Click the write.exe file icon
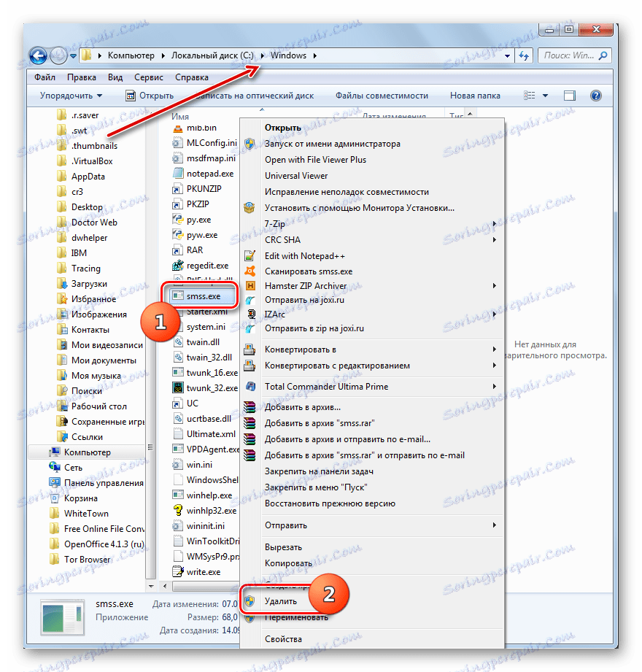 (x=177, y=572)
